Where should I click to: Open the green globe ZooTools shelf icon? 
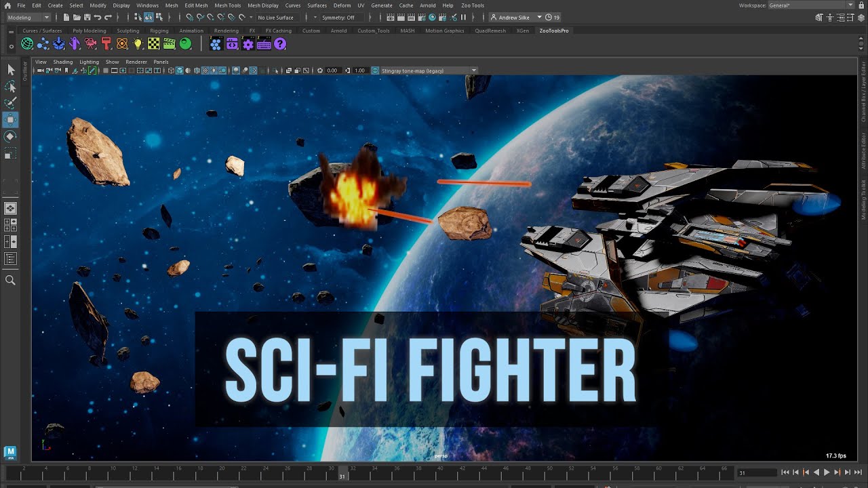(x=27, y=44)
